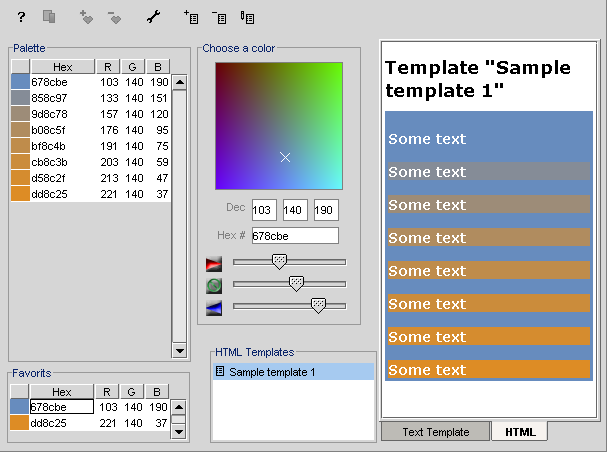Click the red channel icon
Image resolution: width=607 pixels, height=452 pixels.
pos(214,264)
